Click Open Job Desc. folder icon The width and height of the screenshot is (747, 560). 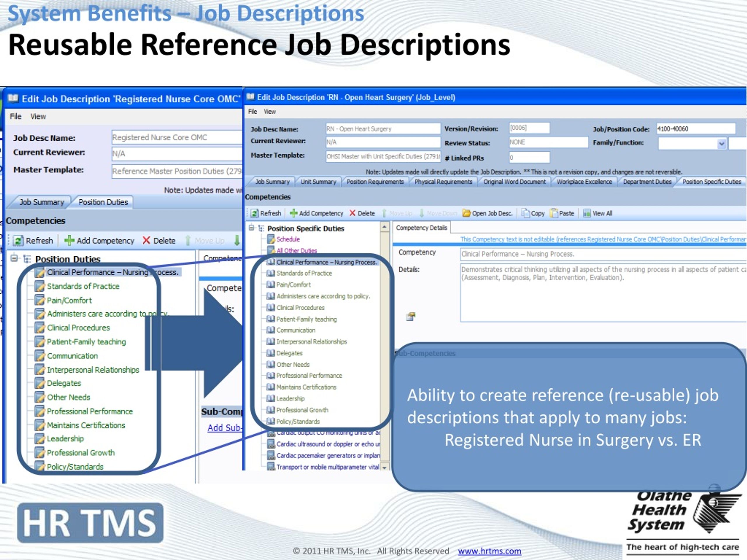[x=466, y=213]
